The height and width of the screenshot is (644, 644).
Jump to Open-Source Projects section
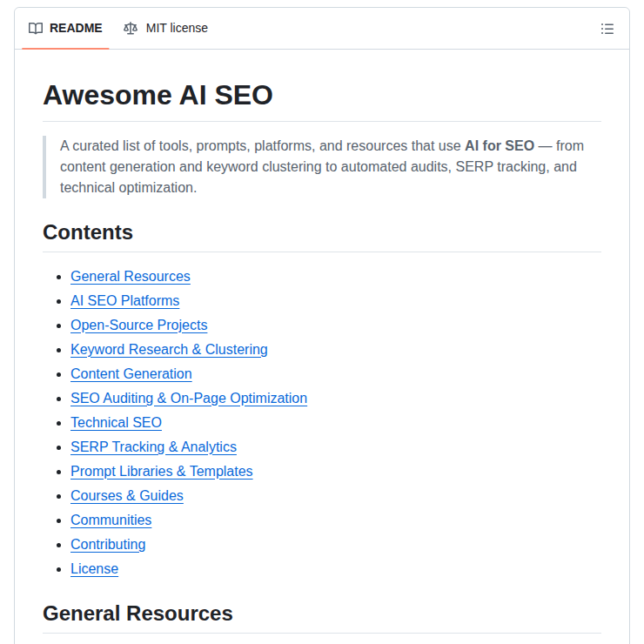(x=139, y=325)
